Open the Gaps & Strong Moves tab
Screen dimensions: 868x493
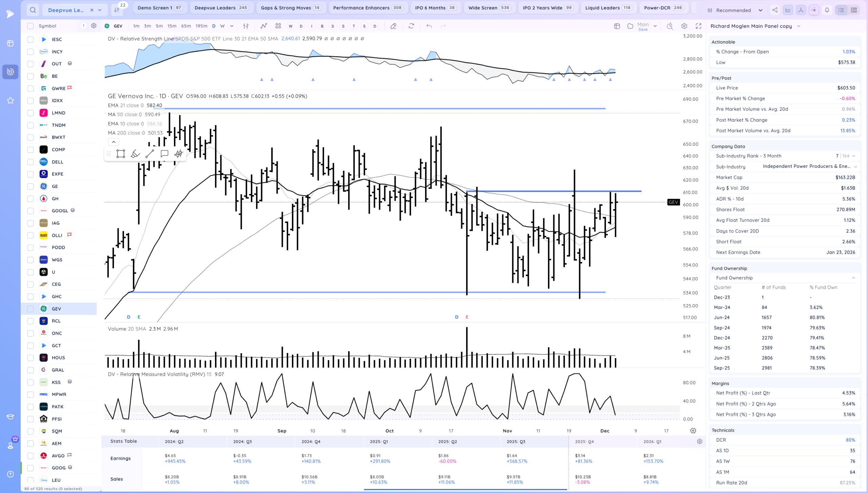click(x=291, y=8)
